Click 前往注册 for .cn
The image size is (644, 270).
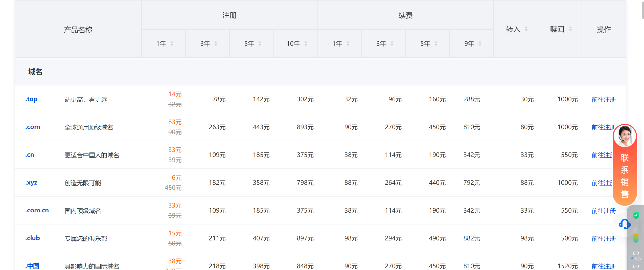click(602, 155)
